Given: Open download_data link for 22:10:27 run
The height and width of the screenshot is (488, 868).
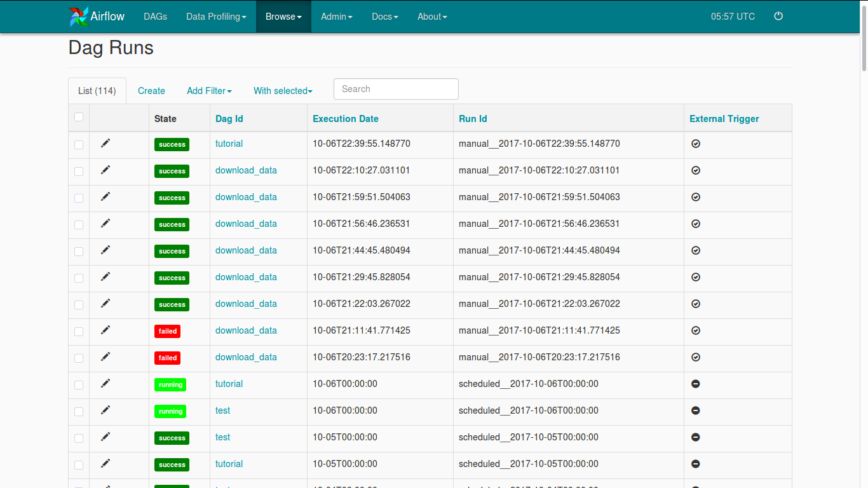Looking at the screenshot, I should pos(246,170).
